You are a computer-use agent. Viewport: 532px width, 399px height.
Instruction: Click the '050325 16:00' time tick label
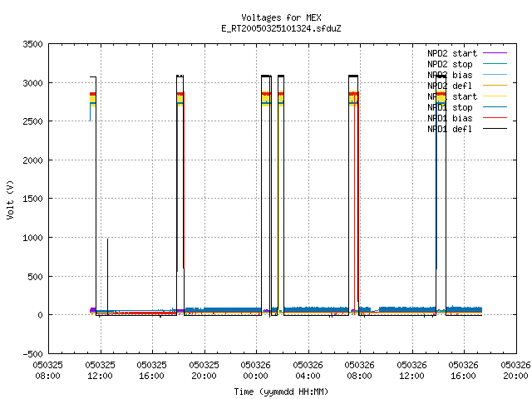pyautogui.click(x=151, y=370)
